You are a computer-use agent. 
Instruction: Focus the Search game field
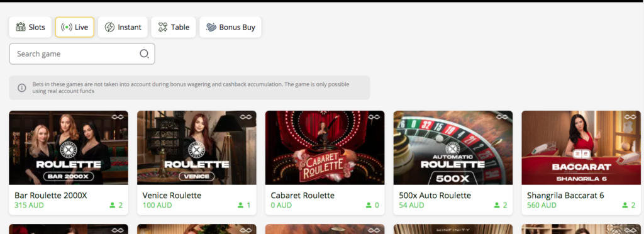click(82, 53)
